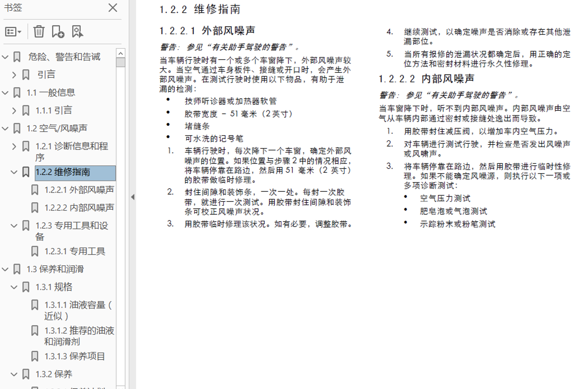The height and width of the screenshot is (389, 588).
Task: Collapse the 危险、警告和告诫 bookmark node
Action: (x=5, y=57)
